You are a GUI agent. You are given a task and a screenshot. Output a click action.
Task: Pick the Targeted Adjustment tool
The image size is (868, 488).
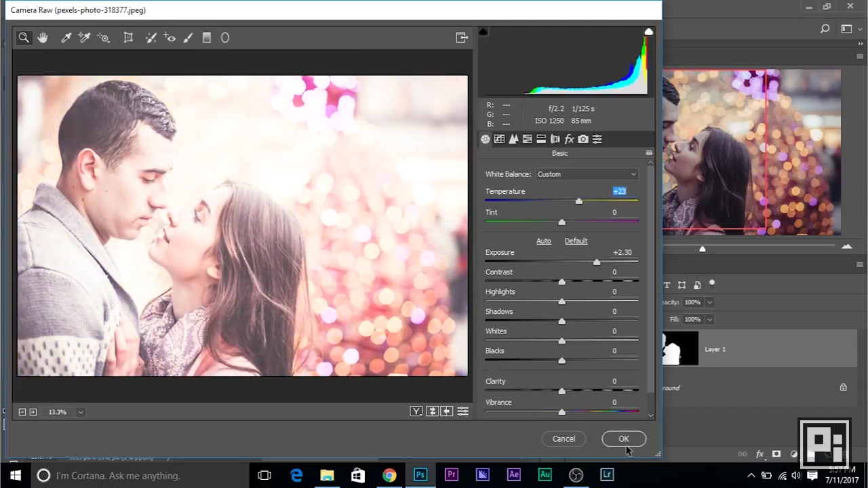[103, 38]
